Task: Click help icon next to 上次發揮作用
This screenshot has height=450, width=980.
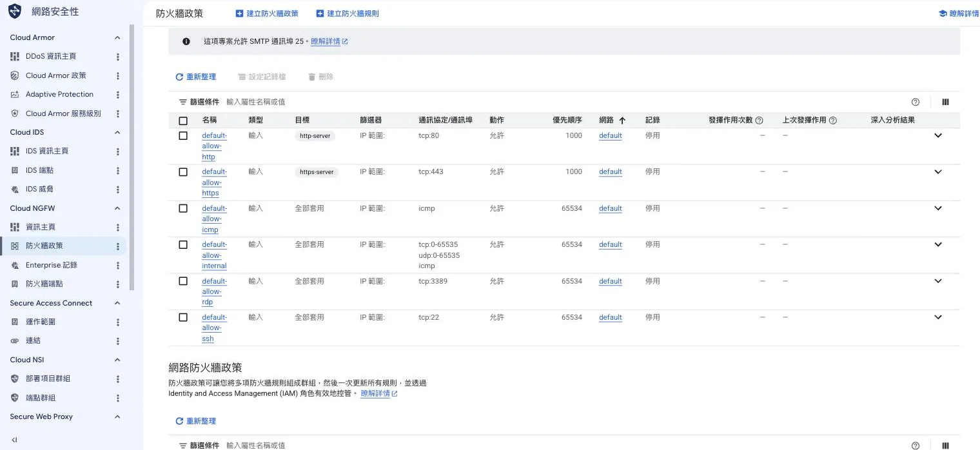Action: tap(833, 121)
